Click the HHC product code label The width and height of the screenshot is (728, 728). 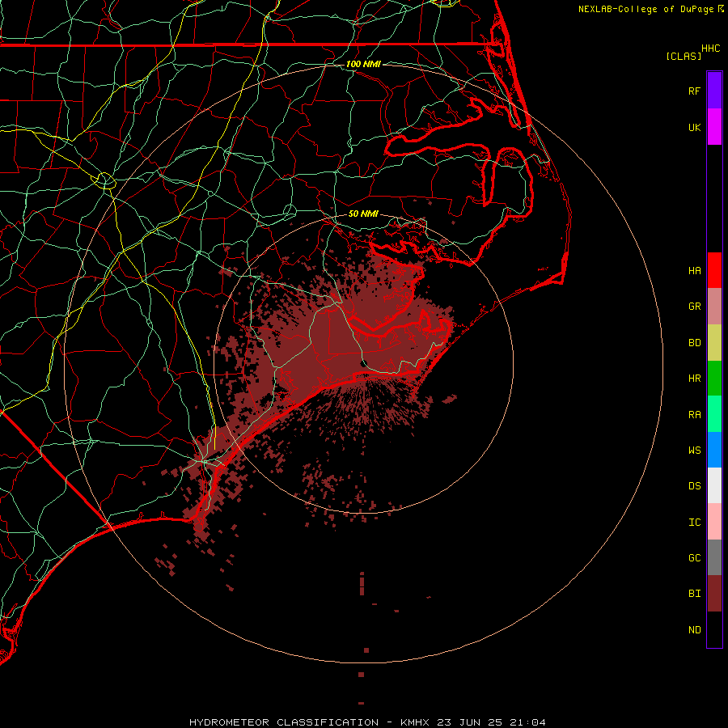coord(711,49)
